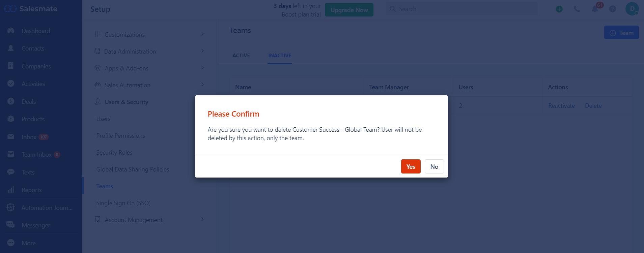Cancel deletion with the No button
This screenshot has height=253, width=644.
(x=434, y=166)
